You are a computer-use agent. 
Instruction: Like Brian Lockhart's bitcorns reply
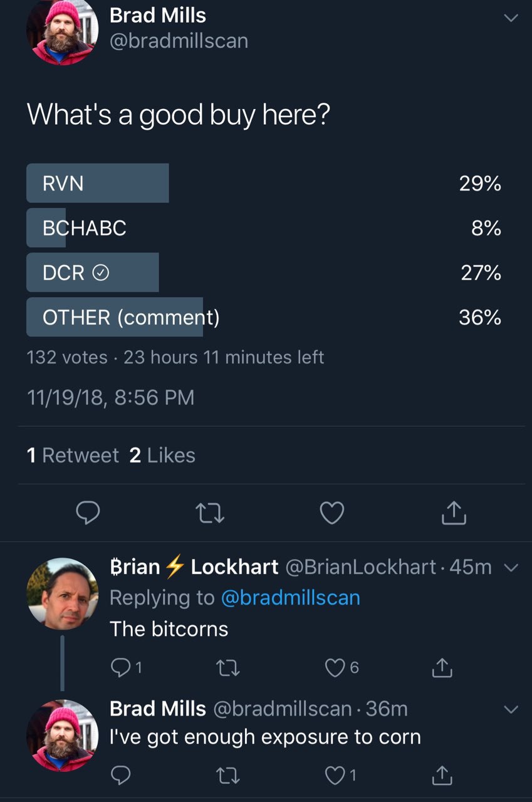tap(342, 668)
